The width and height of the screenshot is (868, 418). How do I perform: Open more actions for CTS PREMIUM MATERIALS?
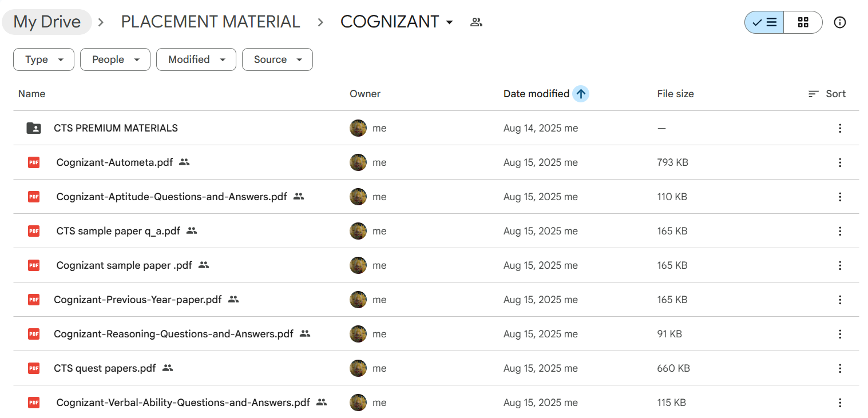point(839,128)
